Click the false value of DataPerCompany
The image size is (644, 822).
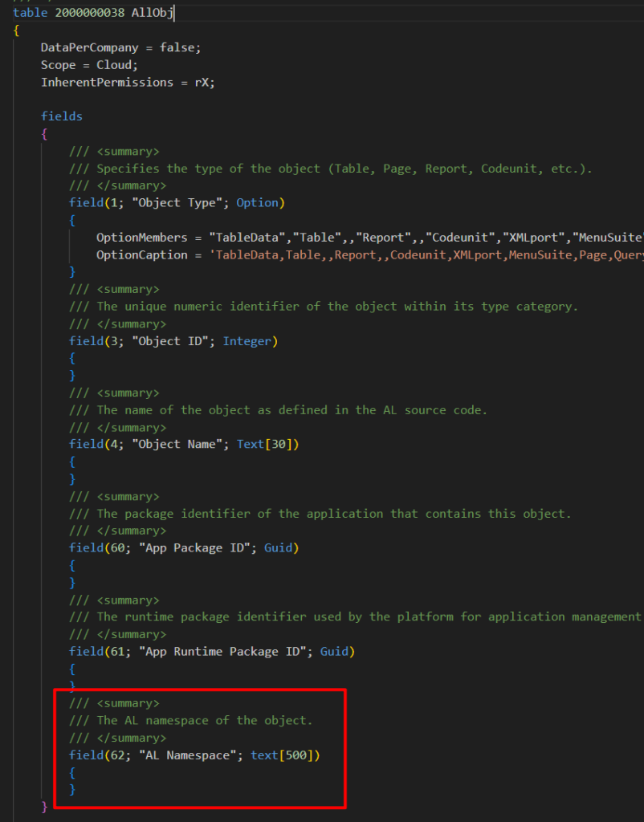click(x=179, y=47)
